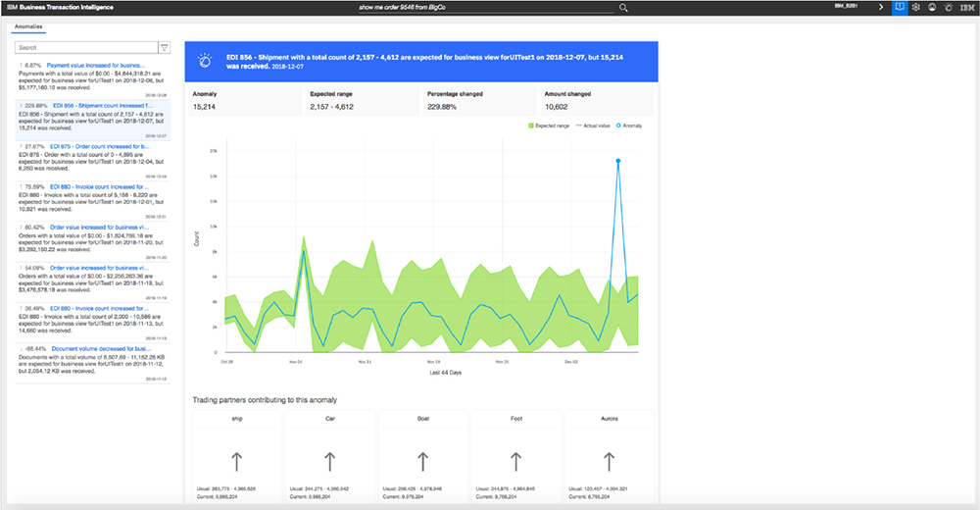Open 'EDI 875 - Order count increased' anomaly

tap(99, 146)
